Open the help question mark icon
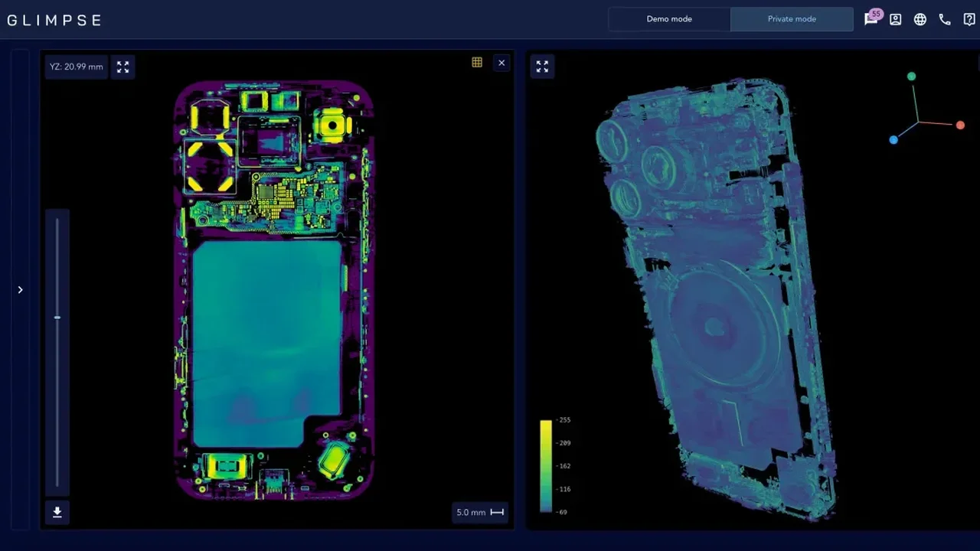This screenshot has width=980, height=551. point(969,19)
